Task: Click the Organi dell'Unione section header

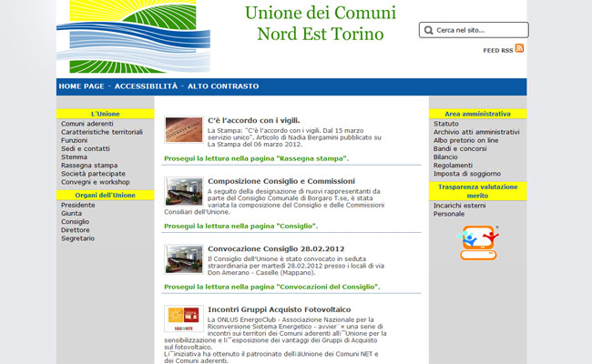Action: 106,195
